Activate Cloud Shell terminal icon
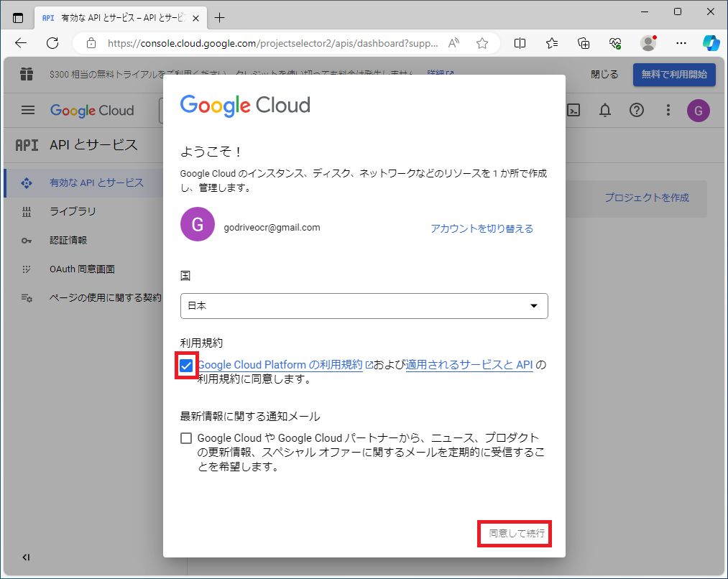 [x=574, y=111]
